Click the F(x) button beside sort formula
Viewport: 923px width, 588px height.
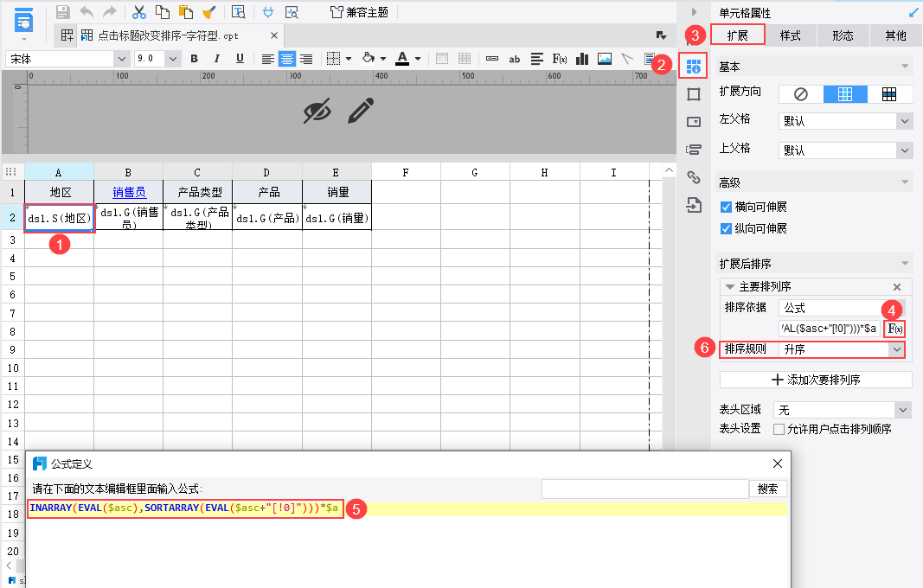[894, 329]
